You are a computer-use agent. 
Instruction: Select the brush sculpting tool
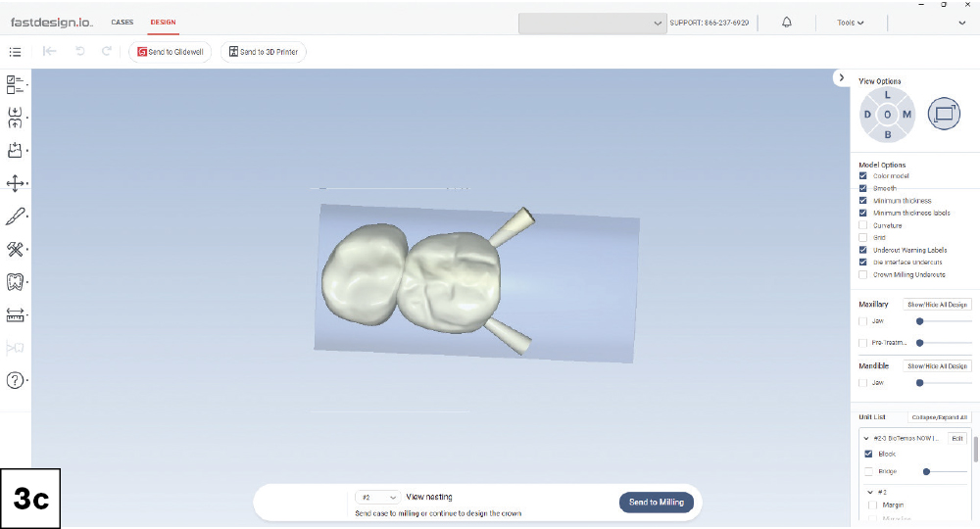click(x=15, y=216)
